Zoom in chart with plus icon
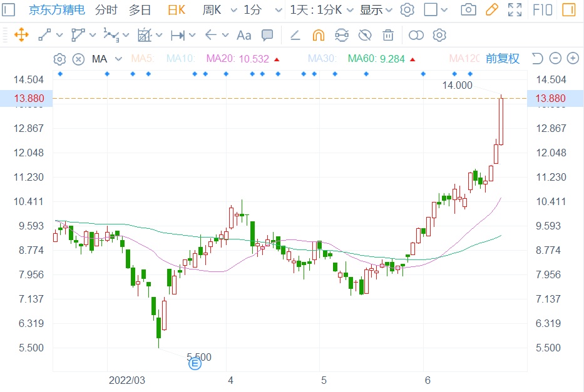Screen dimensions: 584x392 [572, 59]
